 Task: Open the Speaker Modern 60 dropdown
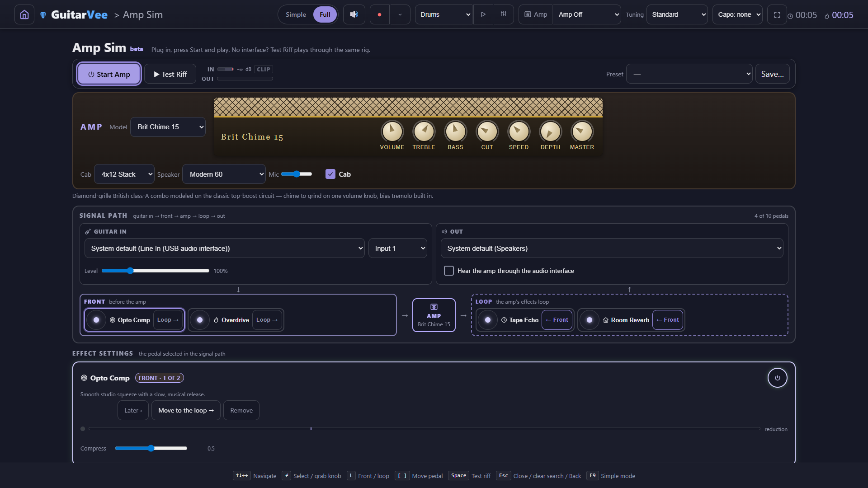[224, 174]
